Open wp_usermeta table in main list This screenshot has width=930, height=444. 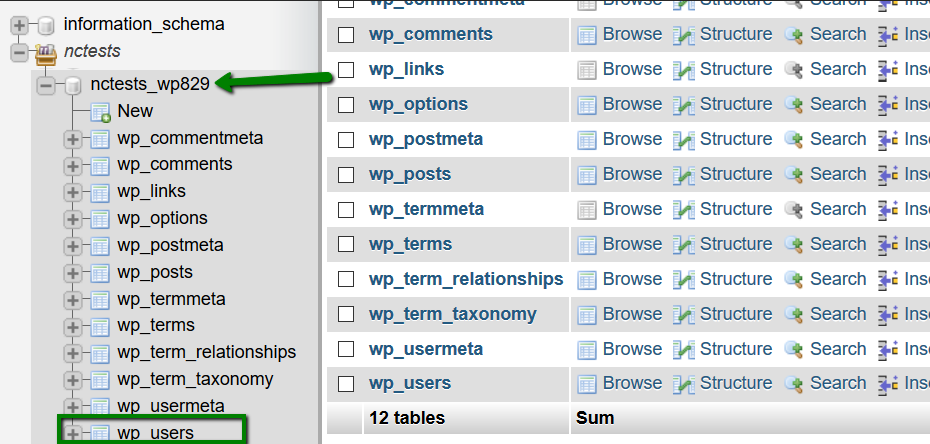click(426, 349)
